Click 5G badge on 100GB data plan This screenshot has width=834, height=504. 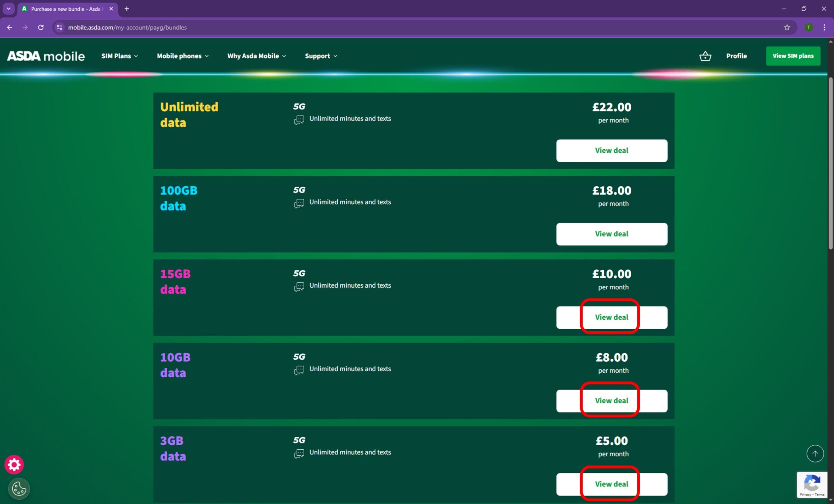299,190
